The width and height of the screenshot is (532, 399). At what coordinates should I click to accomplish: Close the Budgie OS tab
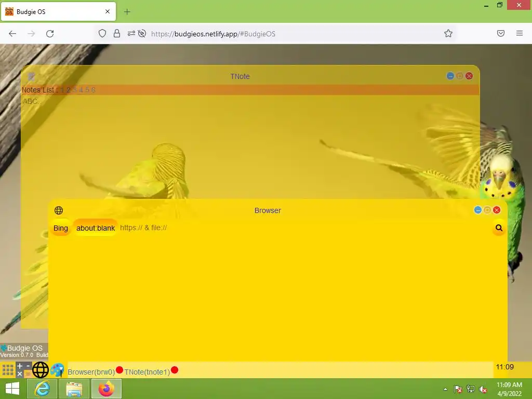coord(108,11)
